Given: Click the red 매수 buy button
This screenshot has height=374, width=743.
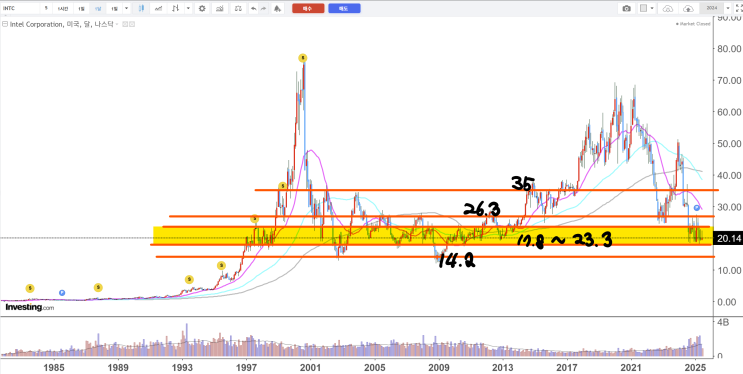Looking at the screenshot, I should [x=308, y=9].
